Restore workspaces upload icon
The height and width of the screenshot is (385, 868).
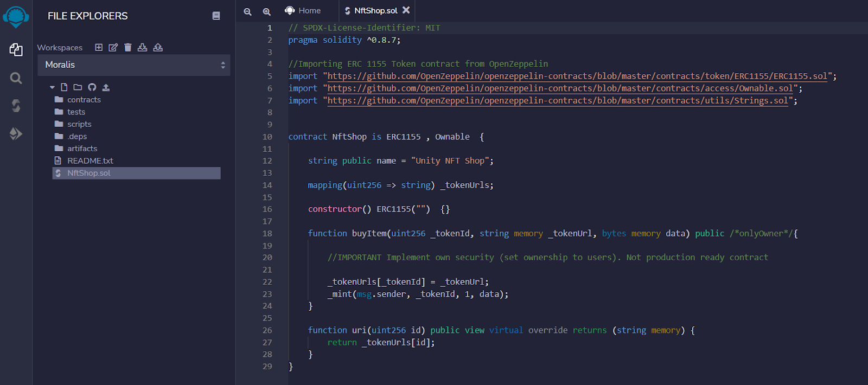(158, 47)
